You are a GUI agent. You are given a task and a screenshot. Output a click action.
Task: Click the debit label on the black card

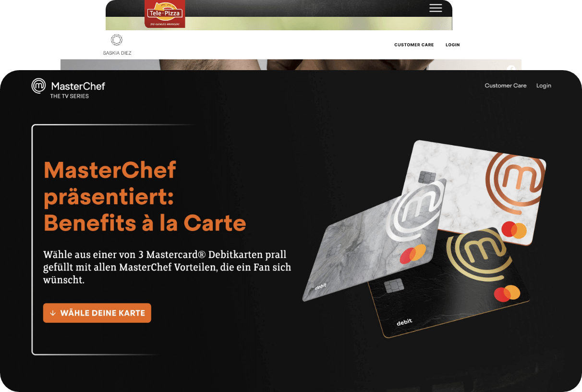tap(404, 322)
